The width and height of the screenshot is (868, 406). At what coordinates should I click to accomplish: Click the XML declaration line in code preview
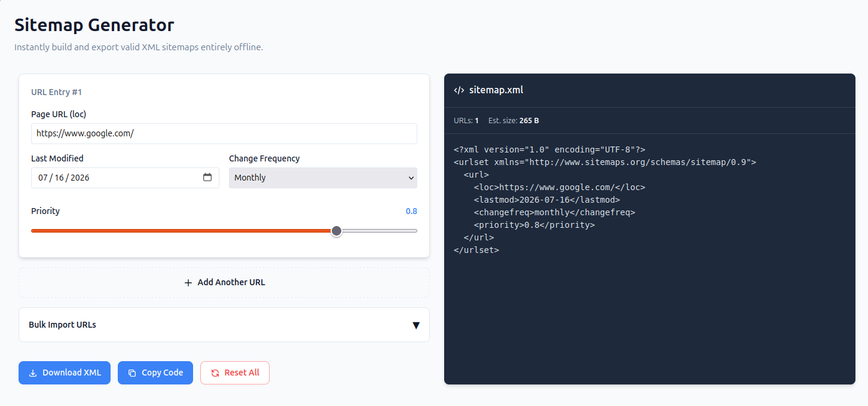point(549,149)
